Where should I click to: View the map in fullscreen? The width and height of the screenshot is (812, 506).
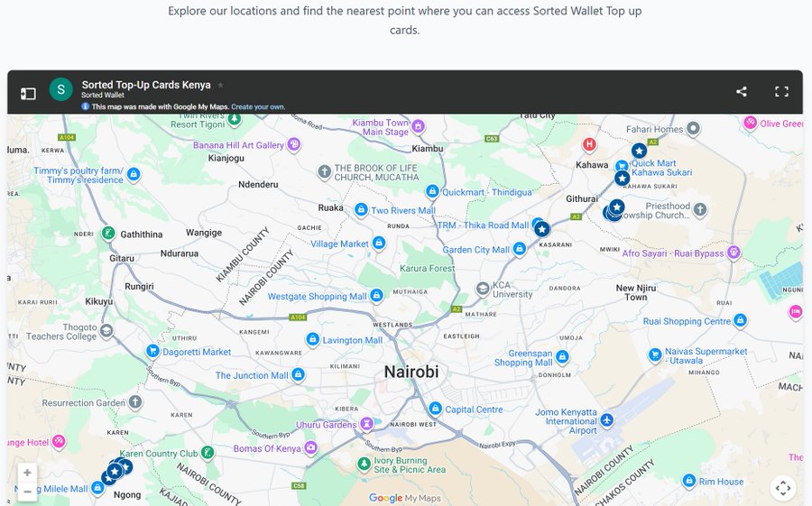point(781,92)
